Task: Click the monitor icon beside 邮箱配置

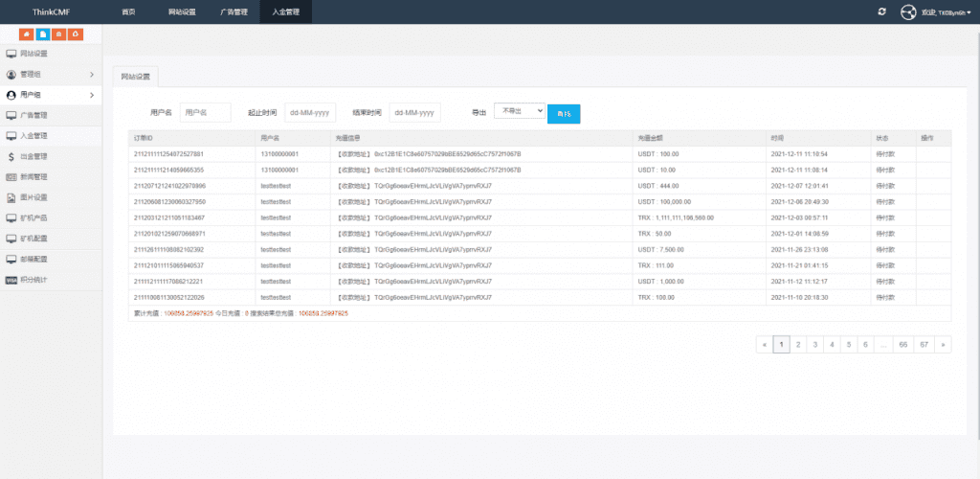Action: 11,259
